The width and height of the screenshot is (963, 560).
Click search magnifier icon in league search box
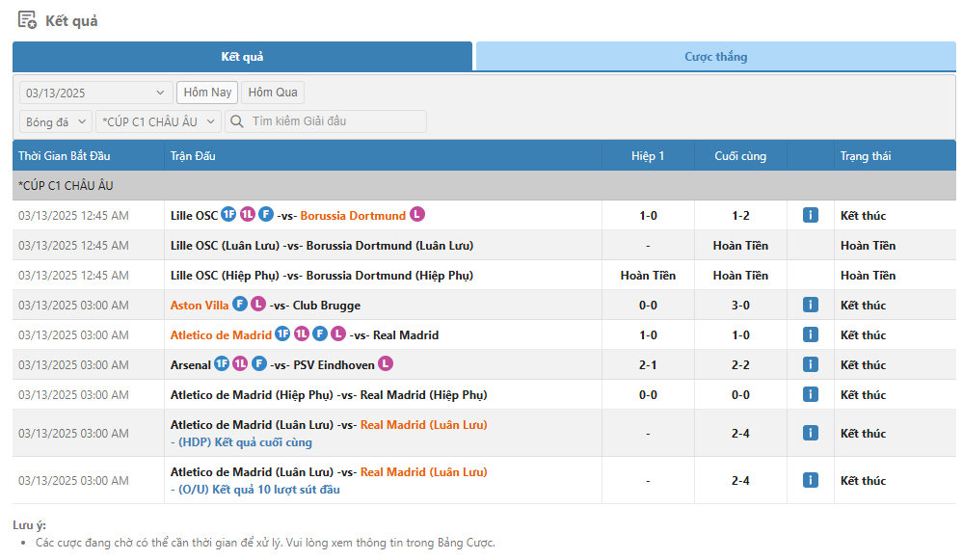pyautogui.click(x=237, y=121)
